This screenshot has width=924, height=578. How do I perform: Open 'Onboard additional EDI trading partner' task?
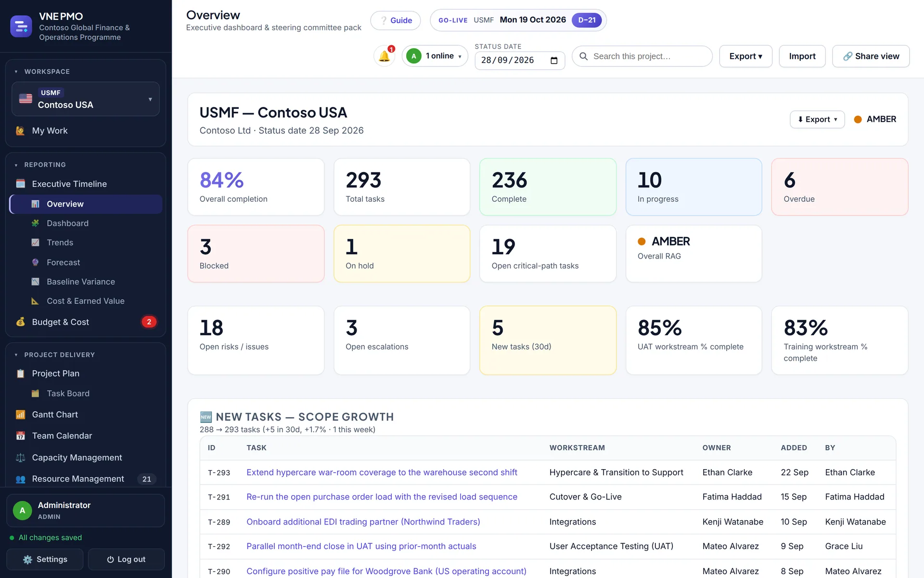coord(363,522)
